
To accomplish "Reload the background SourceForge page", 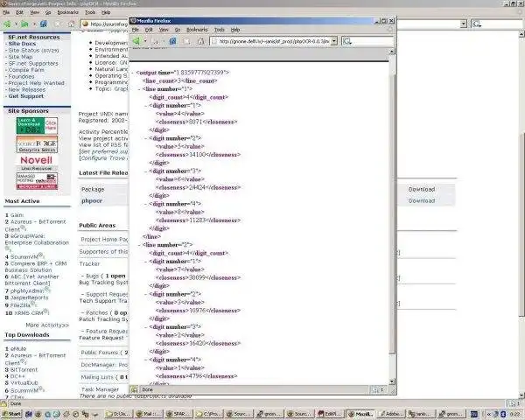I will [x=44, y=24].
